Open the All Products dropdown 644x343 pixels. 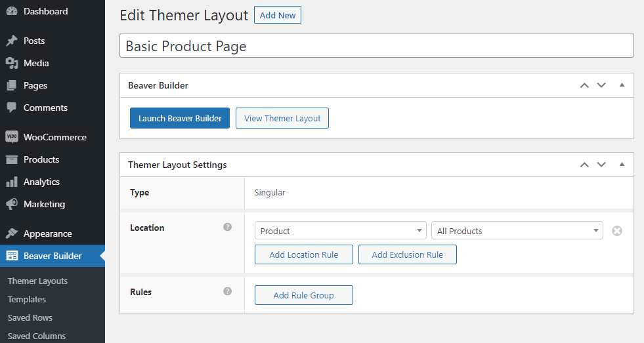(x=517, y=231)
